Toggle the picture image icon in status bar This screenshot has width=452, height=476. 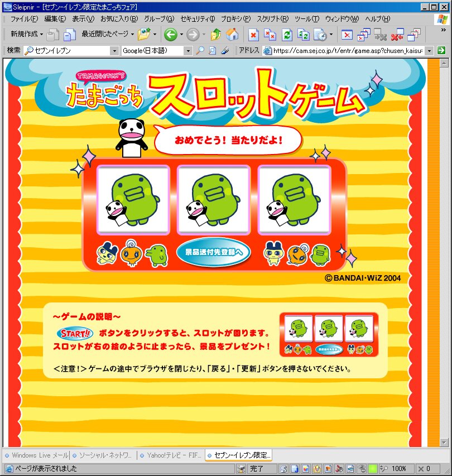coord(328,469)
